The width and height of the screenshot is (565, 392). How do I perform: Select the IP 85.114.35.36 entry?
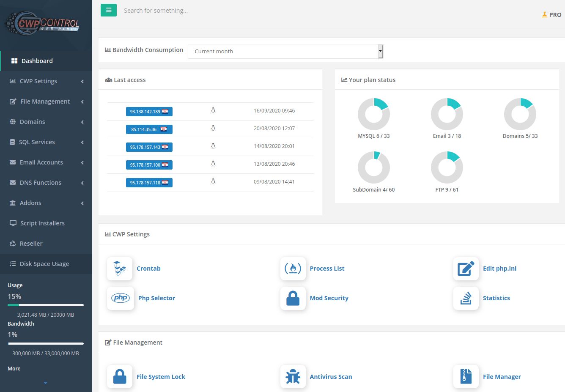point(149,129)
